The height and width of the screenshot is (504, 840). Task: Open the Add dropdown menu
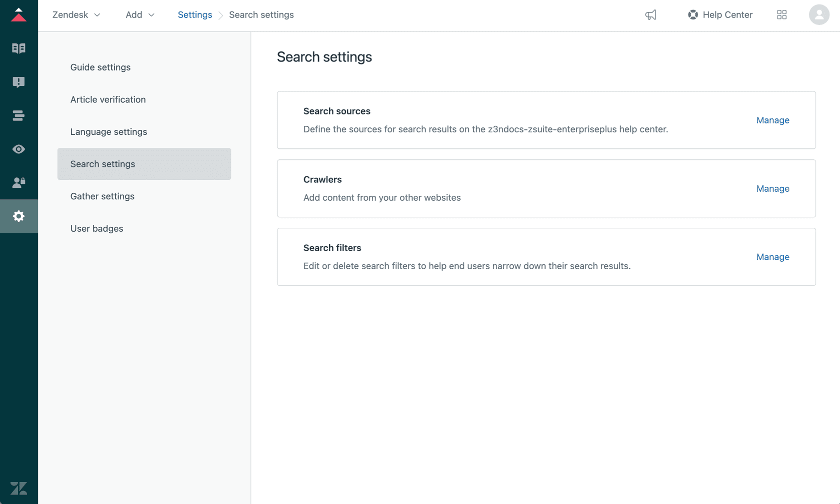pyautogui.click(x=139, y=15)
